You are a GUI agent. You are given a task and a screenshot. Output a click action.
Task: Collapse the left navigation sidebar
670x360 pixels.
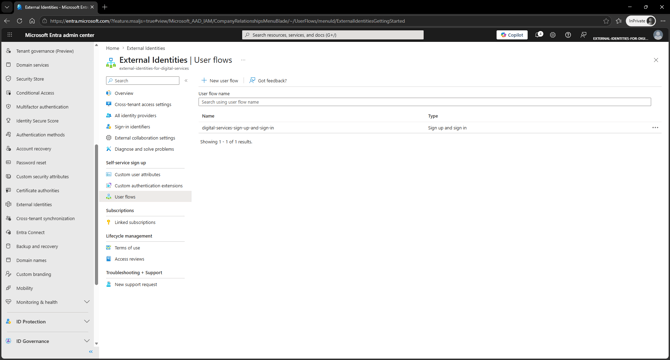[91, 351]
